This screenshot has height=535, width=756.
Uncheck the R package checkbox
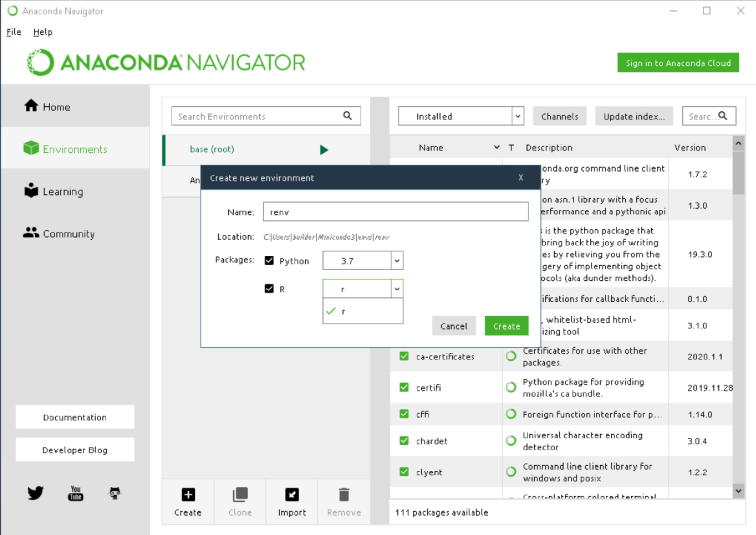point(269,289)
